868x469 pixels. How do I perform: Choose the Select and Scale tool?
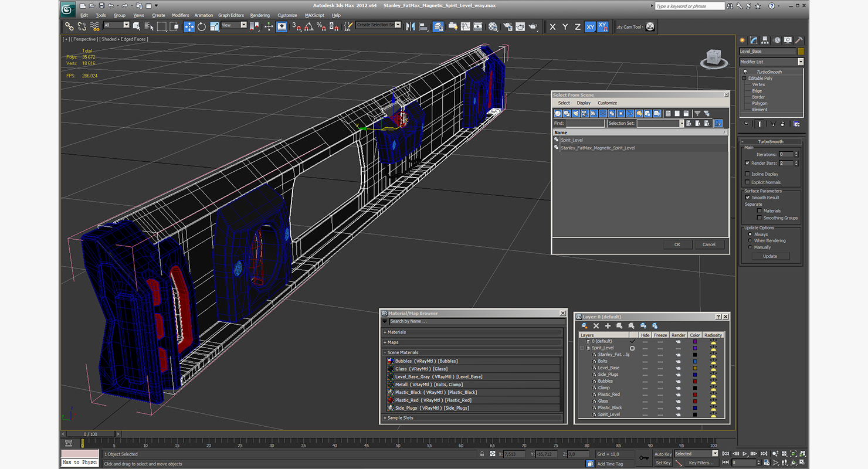tap(214, 26)
